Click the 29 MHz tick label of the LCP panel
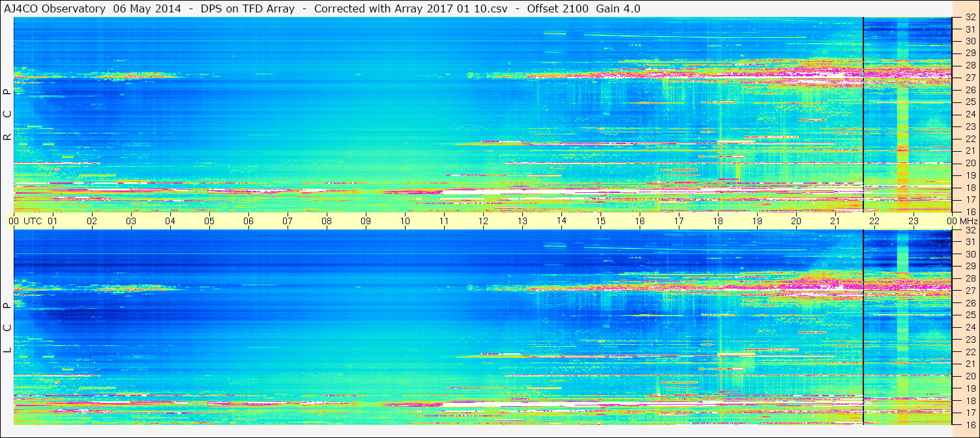This screenshot has width=980, height=438. click(970, 267)
